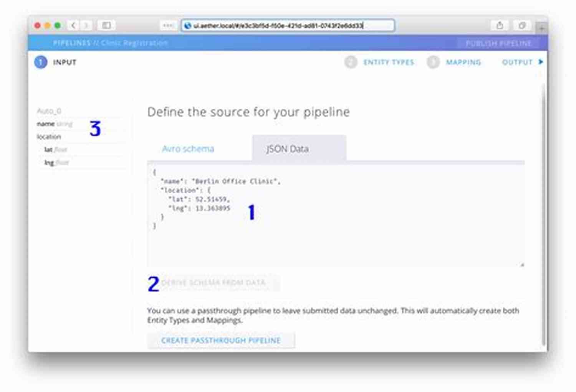Close window with red button
Viewport: 576px width, 392px height.
[37, 25]
